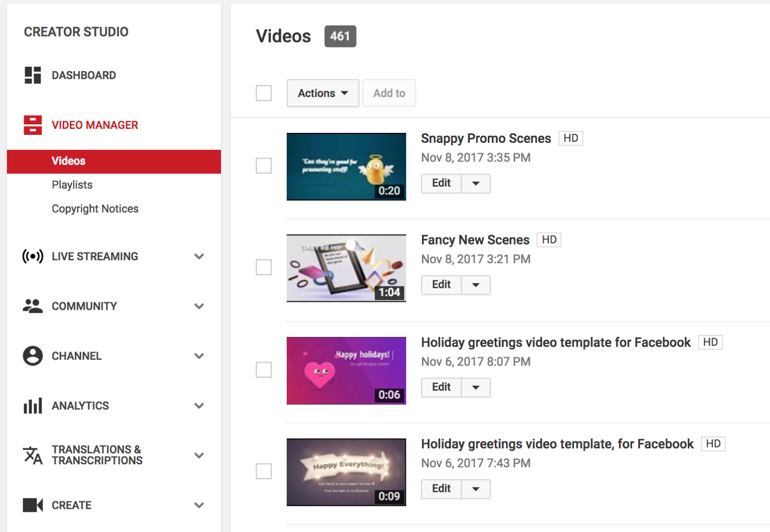Image resolution: width=770 pixels, height=532 pixels.
Task: Edit the Holiday greetings Facebook video
Action: pyautogui.click(x=441, y=387)
